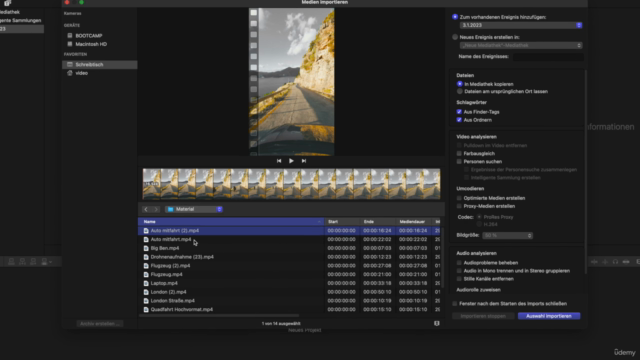Click file icon of Auto mitfahrt (2).mp4
This screenshot has width=640, height=360.
146,231
